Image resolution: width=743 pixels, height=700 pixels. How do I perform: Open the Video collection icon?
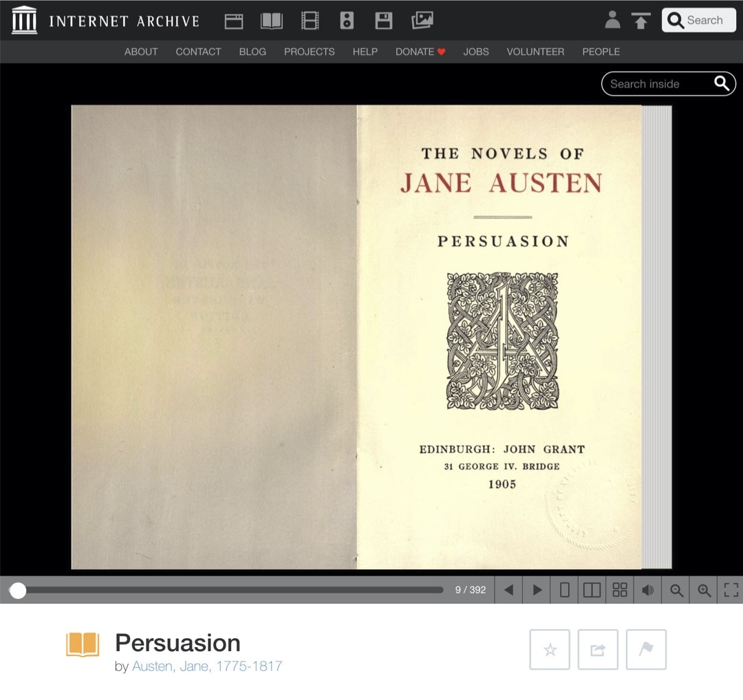click(310, 21)
